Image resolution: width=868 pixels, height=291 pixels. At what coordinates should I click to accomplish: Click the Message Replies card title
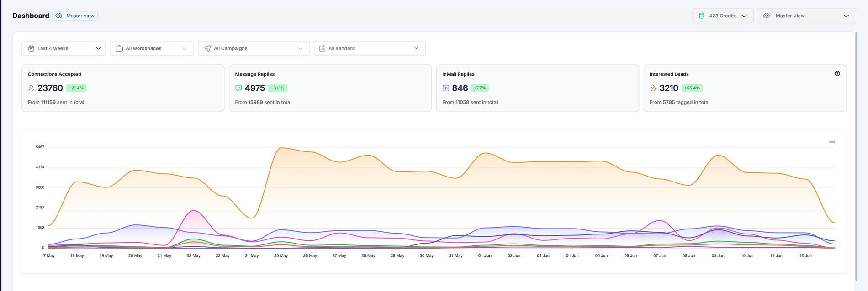(x=255, y=74)
